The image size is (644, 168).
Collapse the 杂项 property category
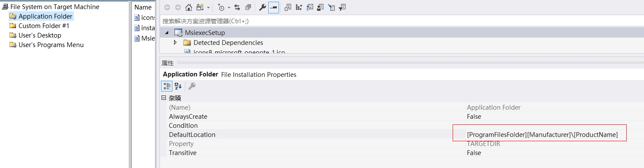(x=164, y=98)
